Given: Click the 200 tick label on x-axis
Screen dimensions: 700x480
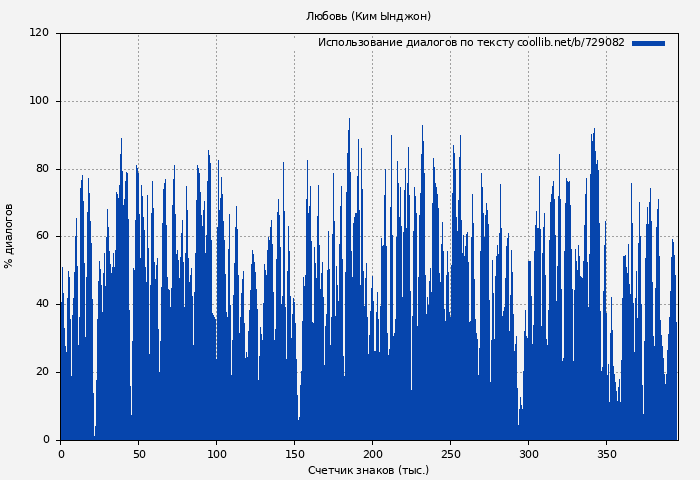Looking at the screenshot, I should click(x=372, y=454).
